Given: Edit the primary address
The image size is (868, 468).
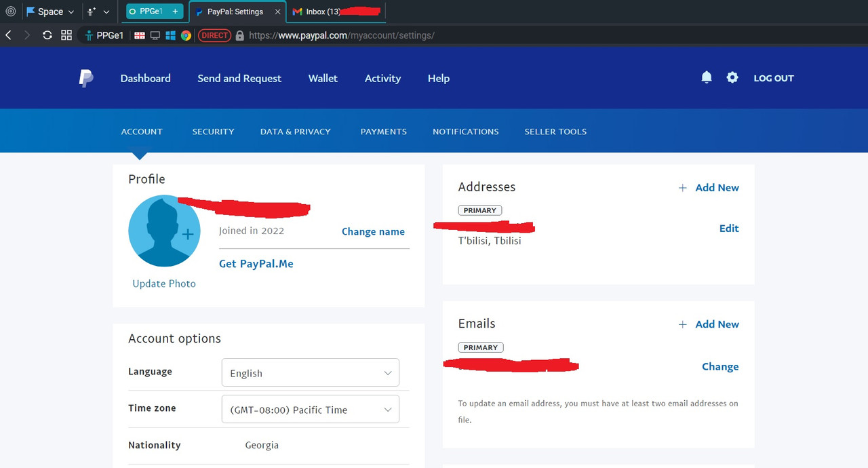Looking at the screenshot, I should 729,229.
